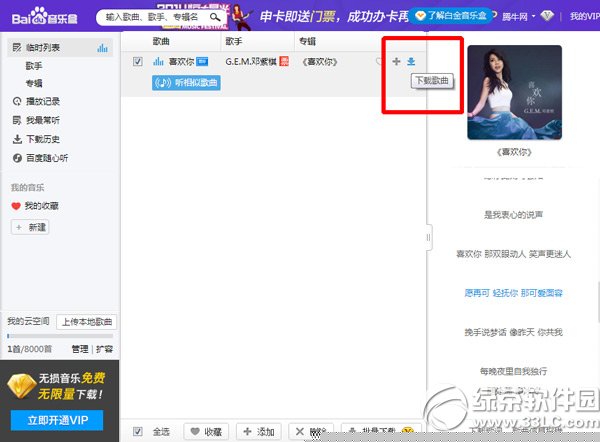This screenshot has height=442, width=600.
Task: Open 播放记录 play history
Action: [x=36, y=101]
